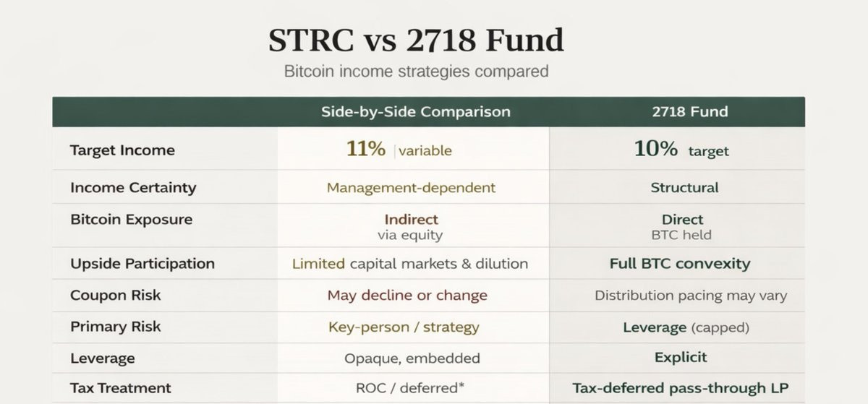Screen dimensions: 868x404
Task: Click the Key-person / strategy cell
Action: (404, 327)
